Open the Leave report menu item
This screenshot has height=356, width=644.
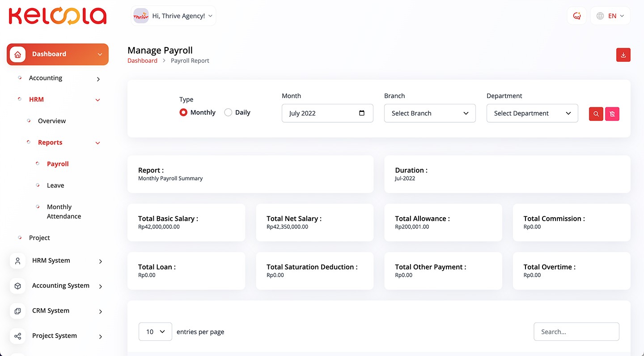click(55, 185)
